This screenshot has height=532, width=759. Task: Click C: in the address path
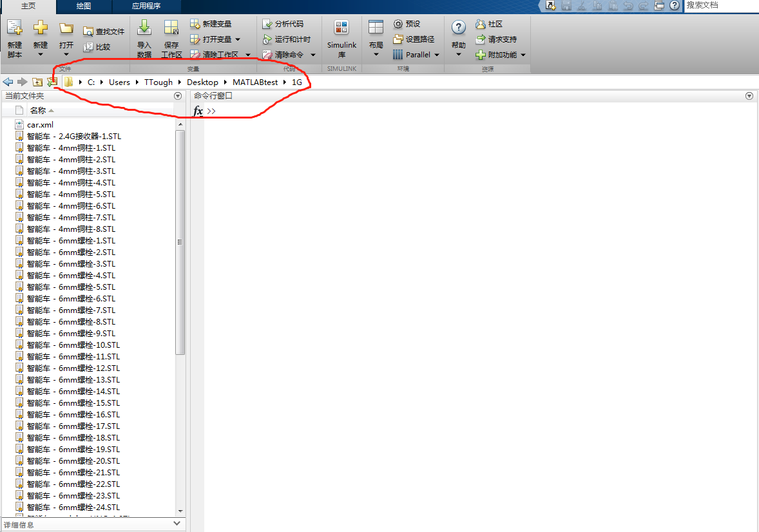(x=91, y=82)
